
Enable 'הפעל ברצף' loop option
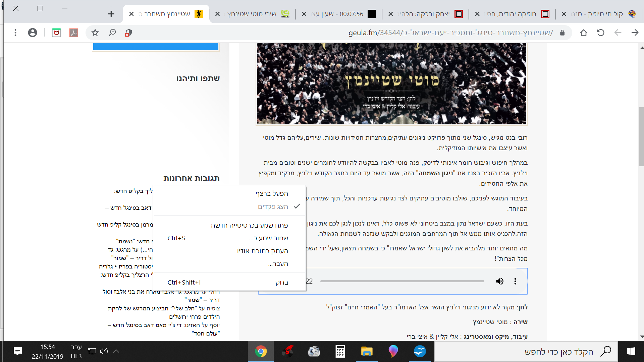coord(272,193)
